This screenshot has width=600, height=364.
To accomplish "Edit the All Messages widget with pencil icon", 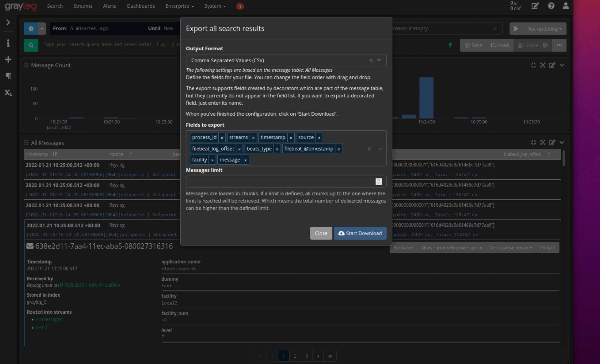I will point(552,143).
